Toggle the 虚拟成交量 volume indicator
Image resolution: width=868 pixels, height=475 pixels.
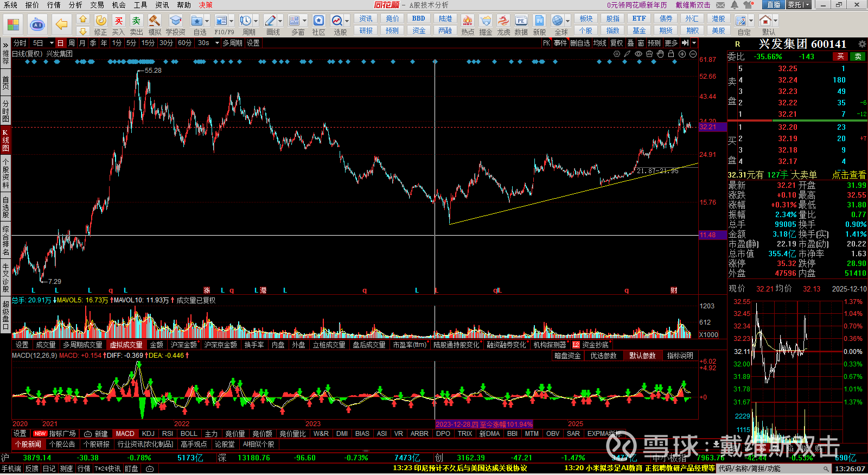tap(126, 345)
